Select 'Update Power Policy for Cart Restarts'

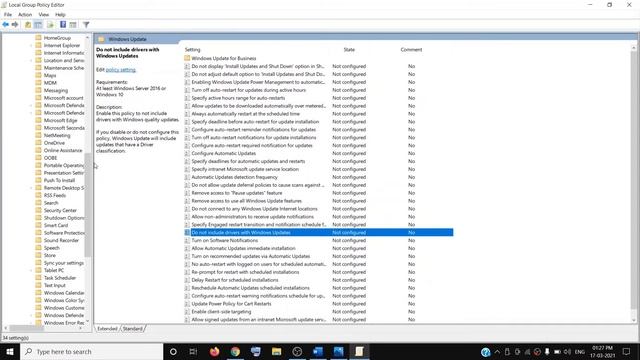tap(231, 304)
